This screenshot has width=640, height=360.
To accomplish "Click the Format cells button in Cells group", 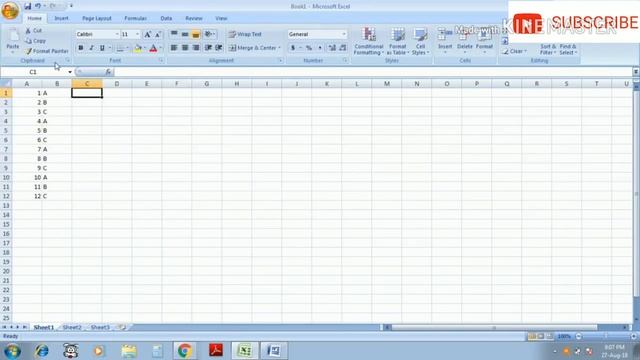I will (484, 41).
